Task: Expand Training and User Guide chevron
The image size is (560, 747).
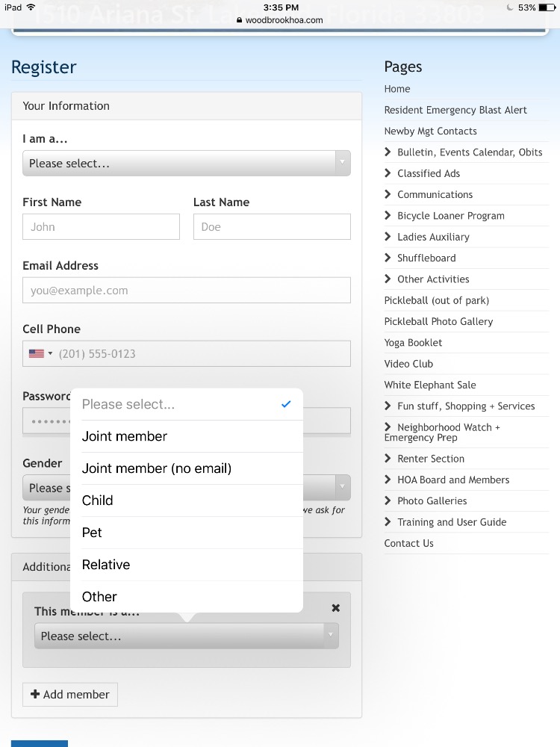Action: pos(388,521)
